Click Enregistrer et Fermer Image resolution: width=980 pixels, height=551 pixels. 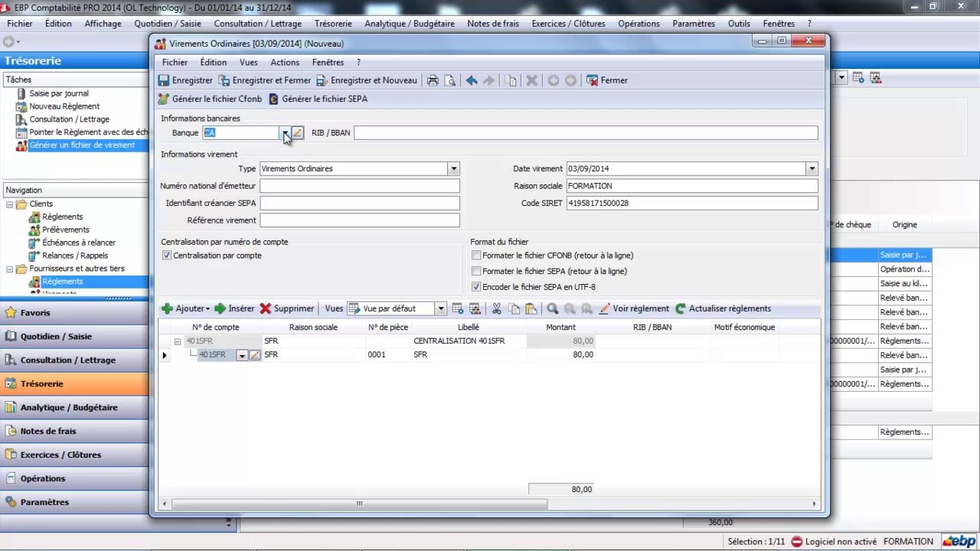265,80
